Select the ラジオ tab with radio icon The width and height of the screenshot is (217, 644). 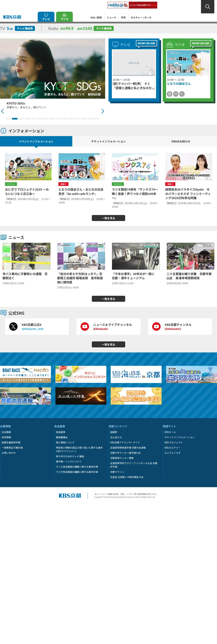point(64,17)
